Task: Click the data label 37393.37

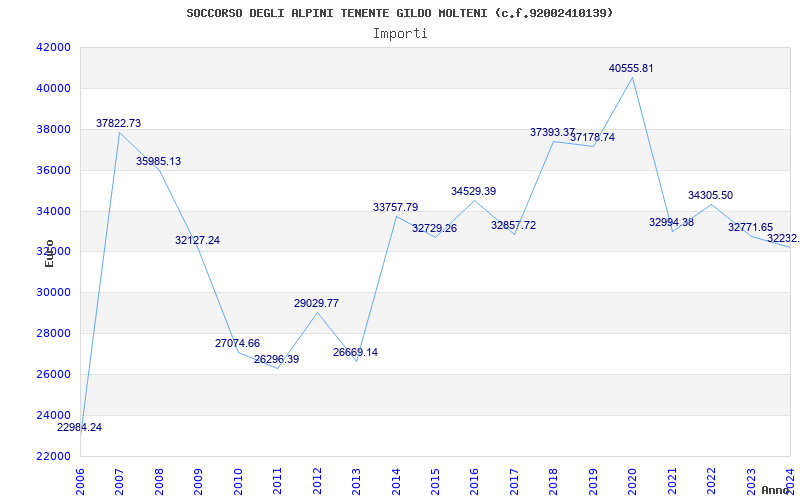Action: (x=553, y=133)
